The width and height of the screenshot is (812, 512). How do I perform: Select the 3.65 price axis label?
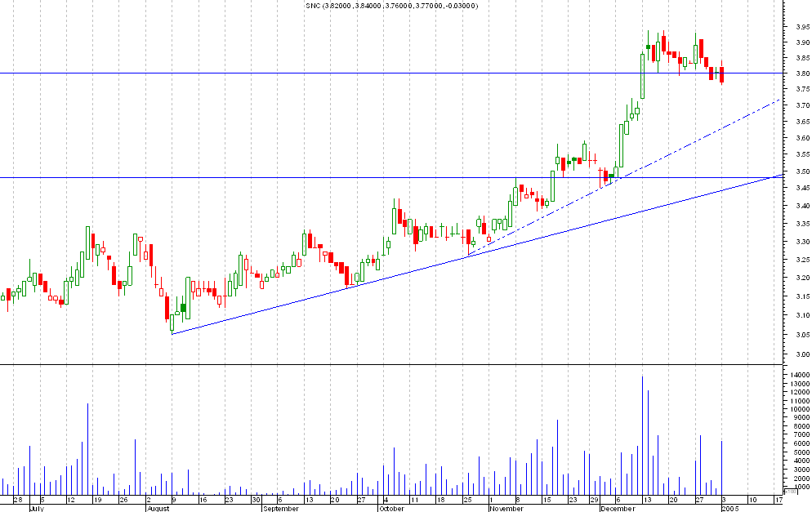click(803, 122)
